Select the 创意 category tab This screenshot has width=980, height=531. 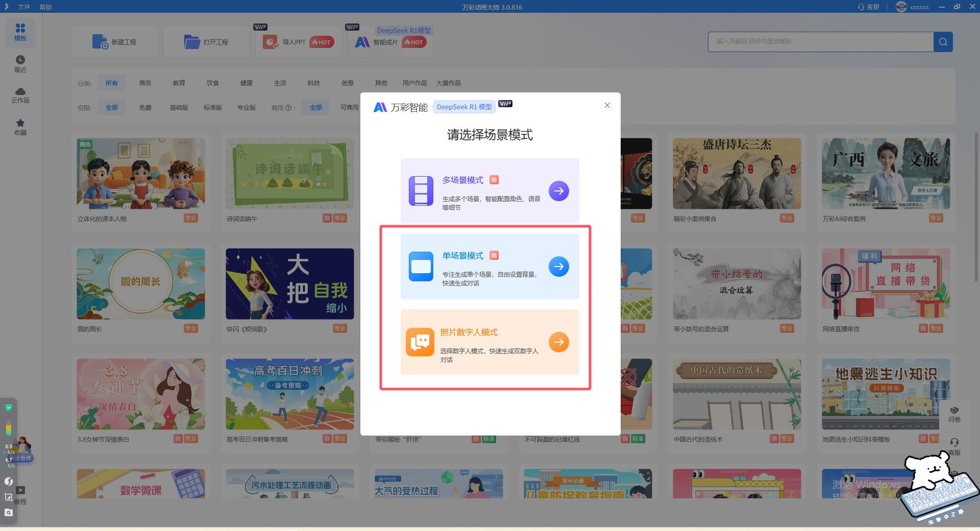348,83
